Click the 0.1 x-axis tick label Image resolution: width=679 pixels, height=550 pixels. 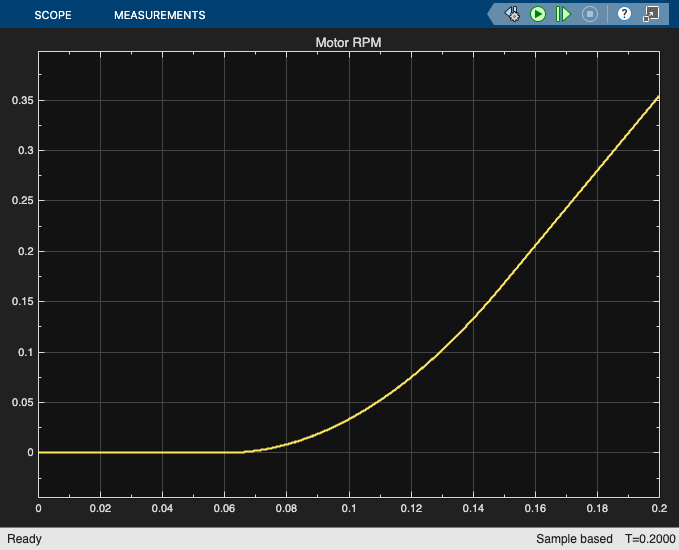coord(349,508)
